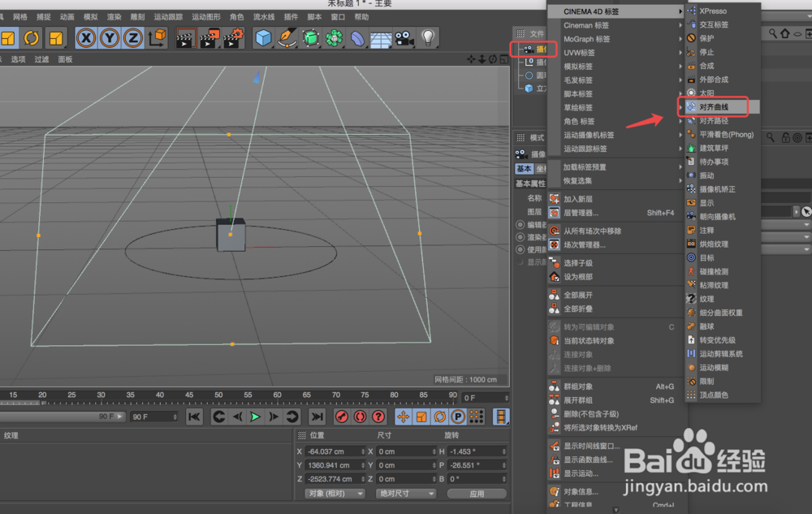Viewport: 812px width, 514px height.
Task: Click the rotate tool icon in the toolbar
Action: [32, 38]
